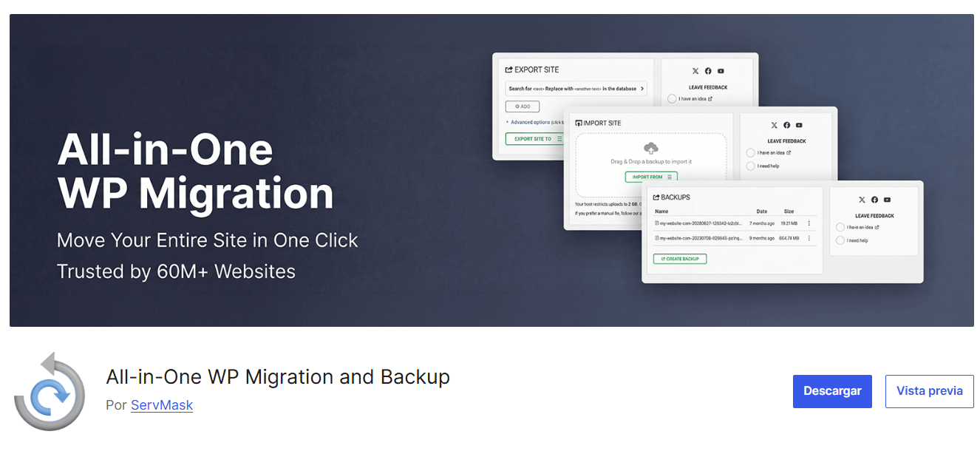Click the Date column header in Backups table

(x=762, y=211)
